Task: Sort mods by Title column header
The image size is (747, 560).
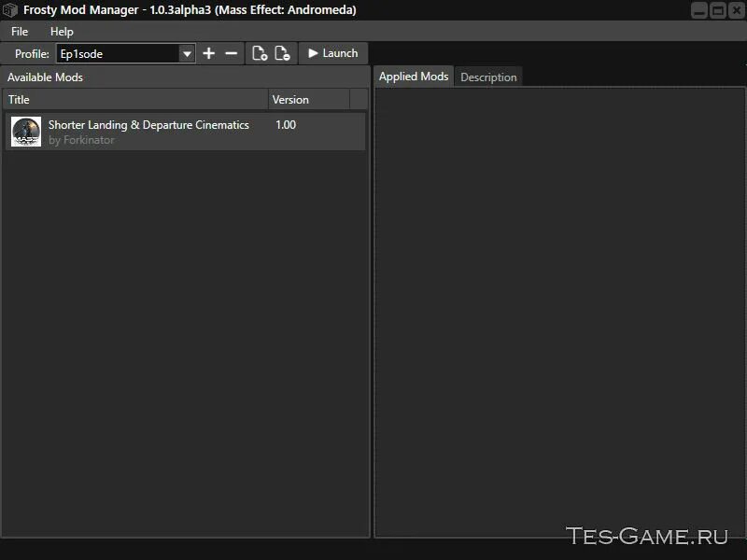Action: pyautogui.click(x=135, y=100)
